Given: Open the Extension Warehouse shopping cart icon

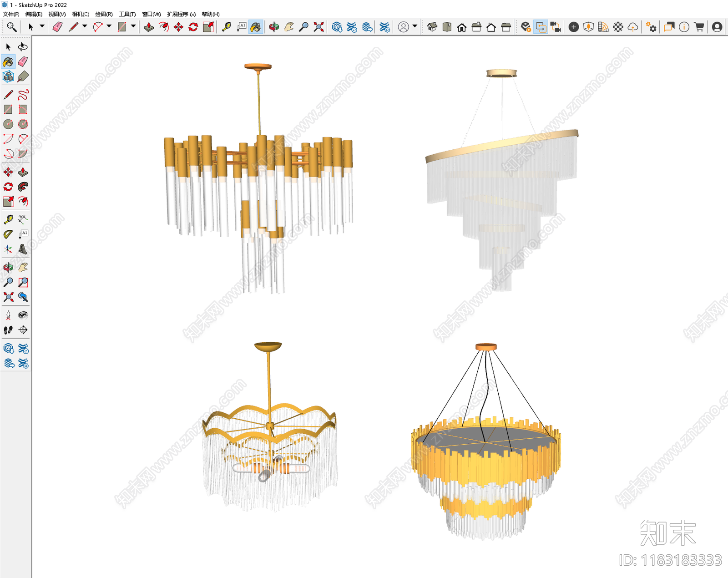Looking at the screenshot, I should pyautogui.click(x=699, y=27).
